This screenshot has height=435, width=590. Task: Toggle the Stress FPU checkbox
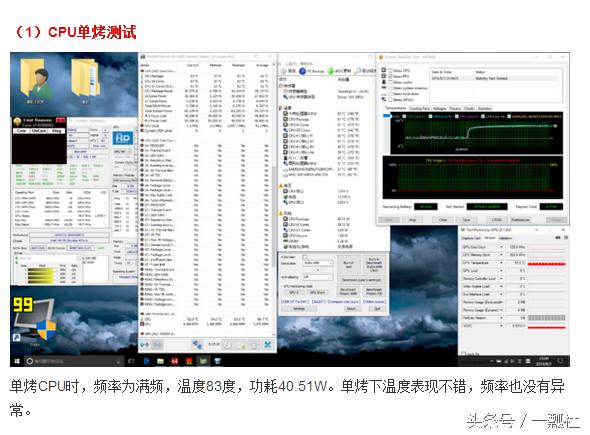click(391, 76)
